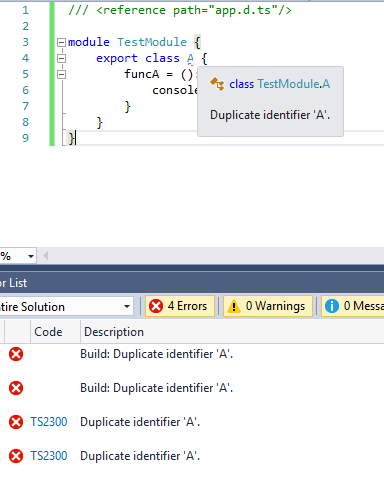Open the Entire Solution scope dropdown
The width and height of the screenshot is (384, 477).
66,306
